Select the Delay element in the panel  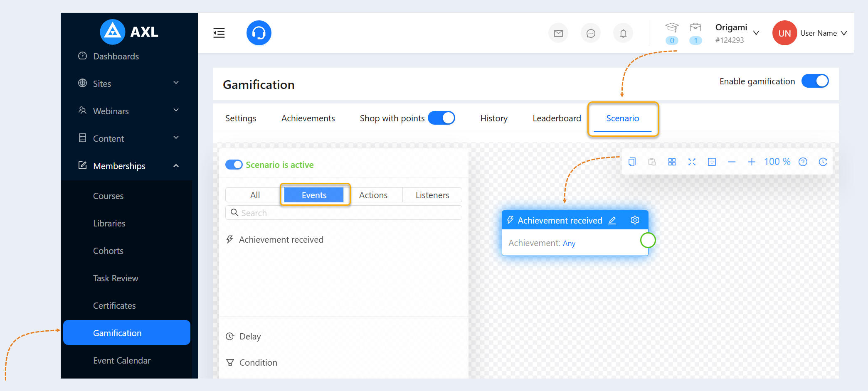250,337
